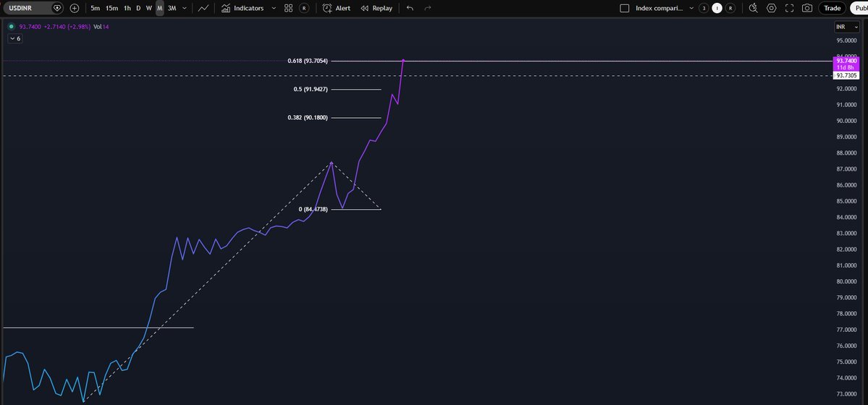Screen dimensions: 868x405
Task: Switch to the 5m timeframe
Action: [96, 8]
